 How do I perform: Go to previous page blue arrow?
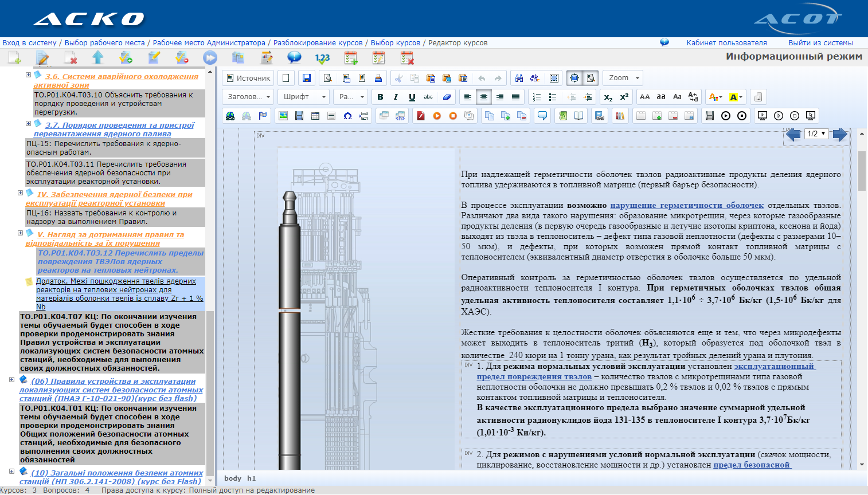click(793, 135)
